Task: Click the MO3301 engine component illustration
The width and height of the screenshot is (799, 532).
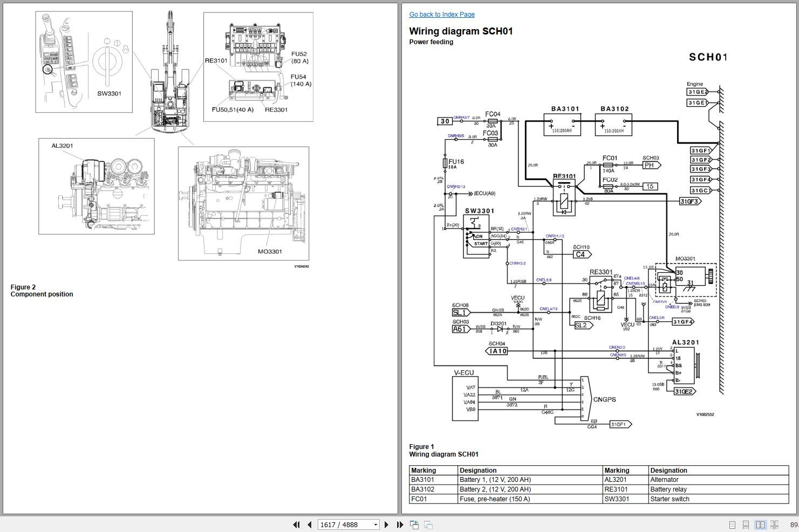Action: point(243,203)
